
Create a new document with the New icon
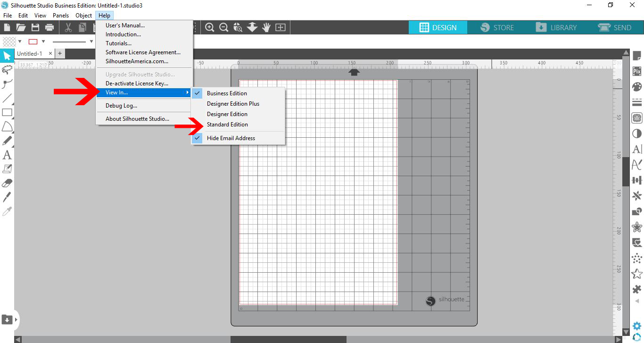click(7, 27)
